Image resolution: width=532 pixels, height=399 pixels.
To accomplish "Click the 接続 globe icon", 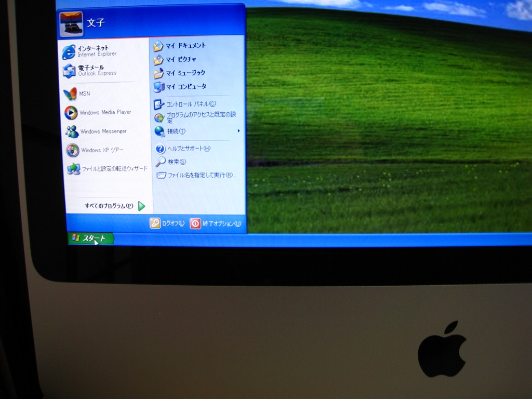I will point(159,131).
